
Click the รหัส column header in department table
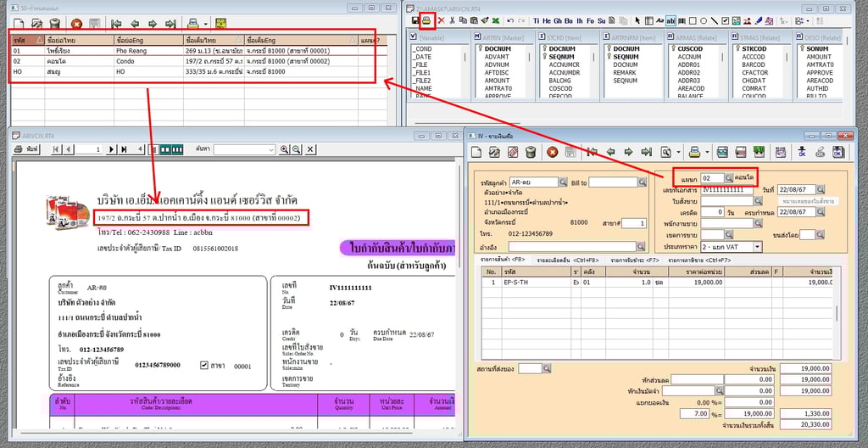coord(28,41)
